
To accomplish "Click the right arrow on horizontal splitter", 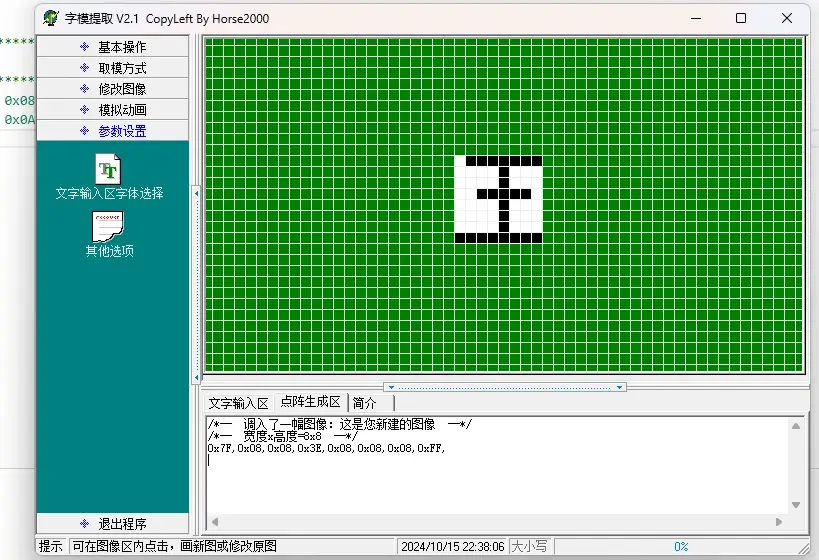I will [x=619, y=387].
